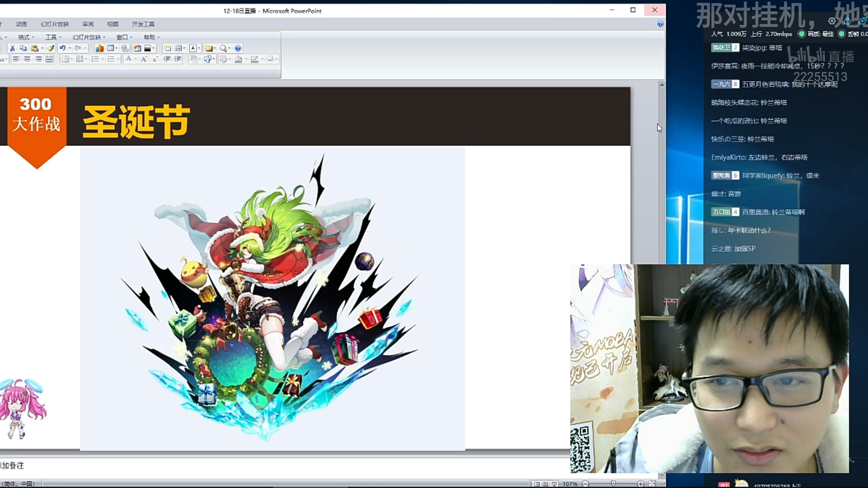Insert a chart using the bar chart icon
This screenshot has height=488, width=868.
coord(99,48)
